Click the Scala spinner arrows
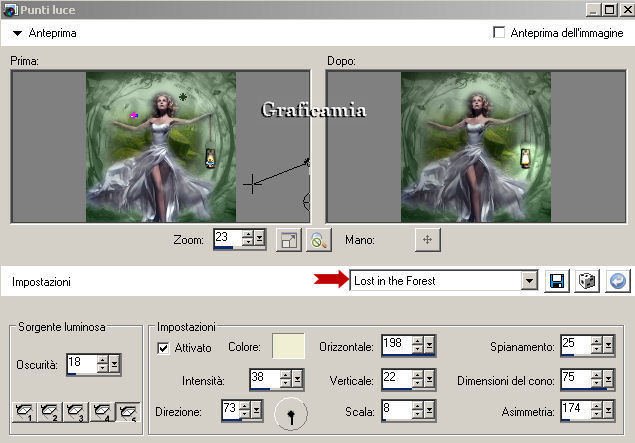This screenshot has width=635, height=443. (418, 410)
